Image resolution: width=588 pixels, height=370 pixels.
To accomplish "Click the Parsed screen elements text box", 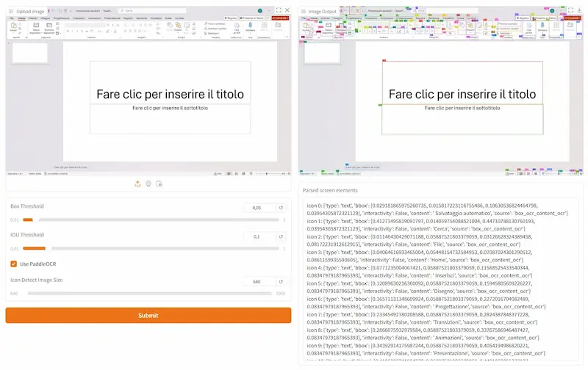I will point(440,279).
